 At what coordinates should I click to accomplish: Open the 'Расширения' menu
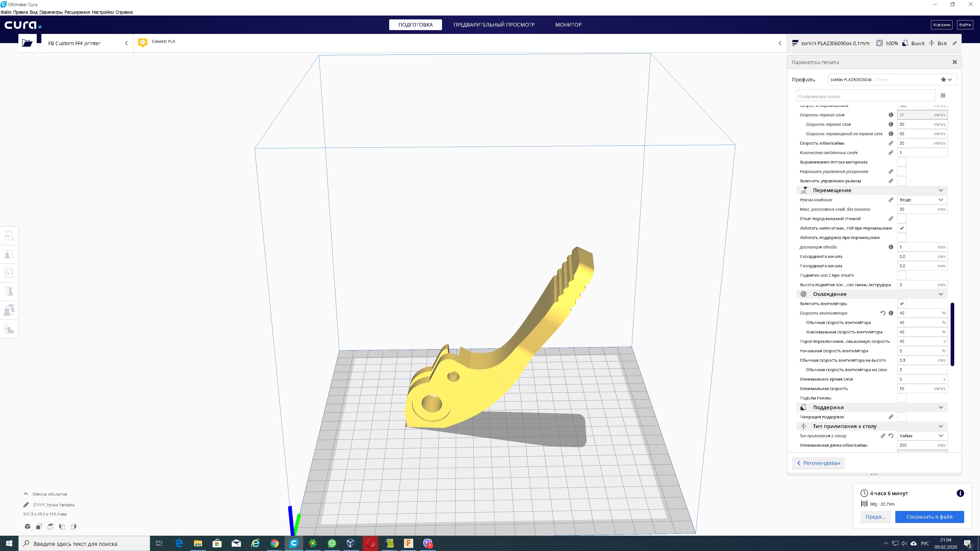77,12
